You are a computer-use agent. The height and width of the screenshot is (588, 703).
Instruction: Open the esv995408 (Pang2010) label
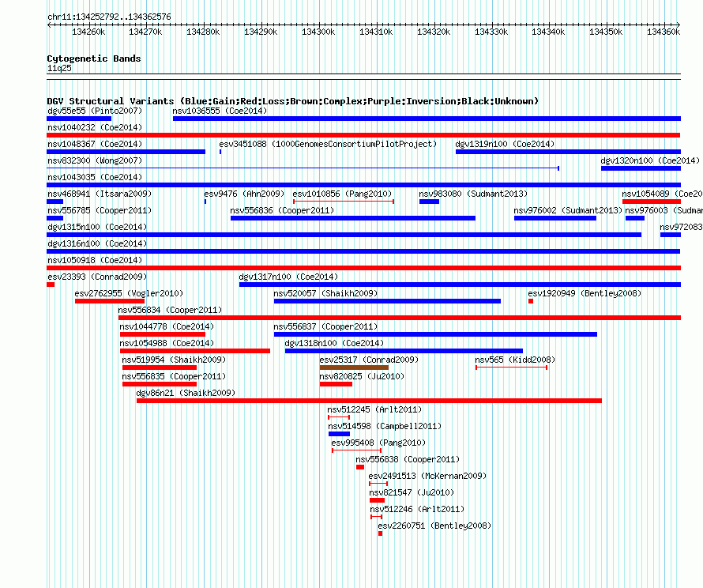point(378,443)
